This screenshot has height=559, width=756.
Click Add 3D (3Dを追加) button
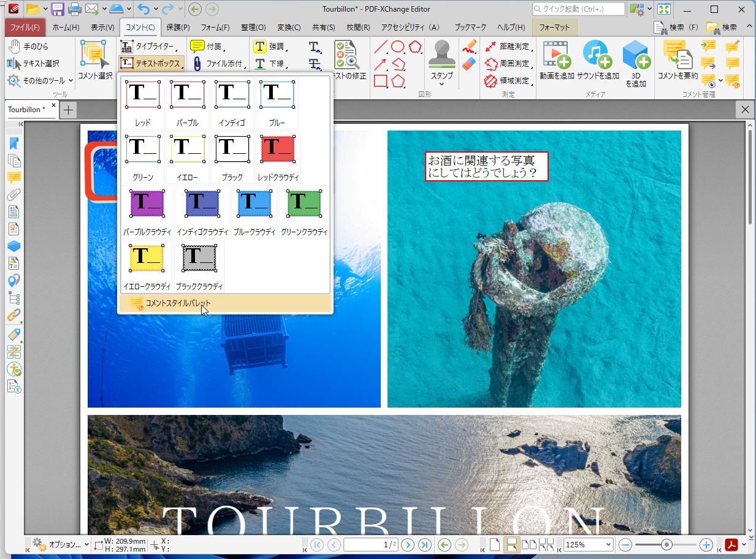tap(636, 63)
